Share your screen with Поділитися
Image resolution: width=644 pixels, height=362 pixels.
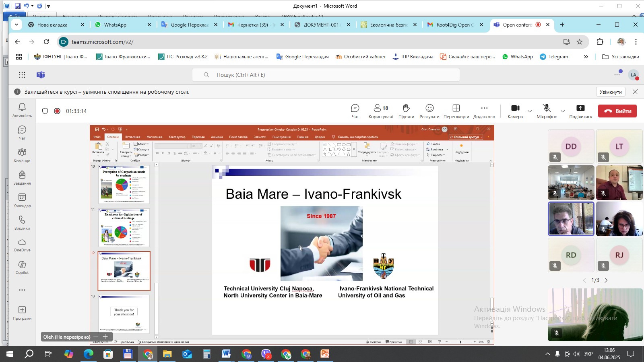[x=580, y=111]
